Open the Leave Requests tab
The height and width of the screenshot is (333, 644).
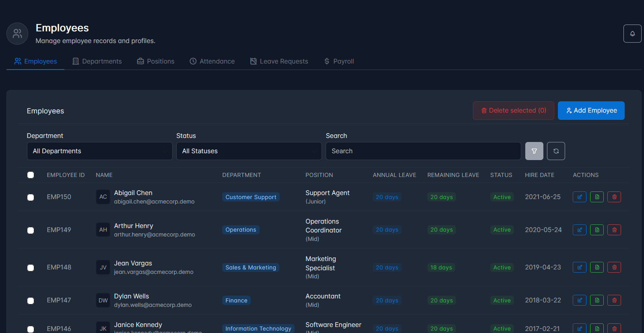(x=279, y=61)
